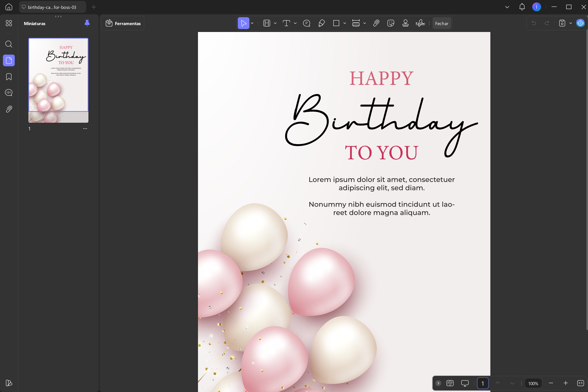588x392 pixels.
Task: Click the attachment paperclip in toolbar
Action: (376, 23)
